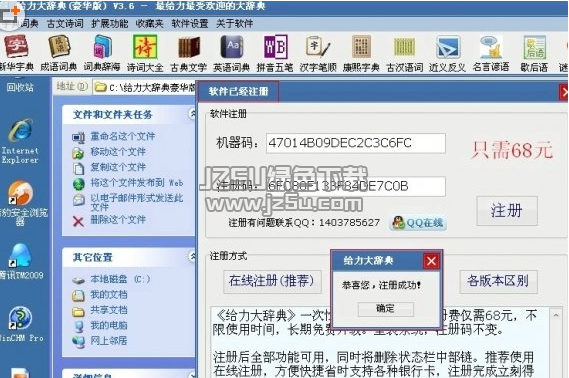
Task: Click the 各版本区别 button
Action: (498, 281)
